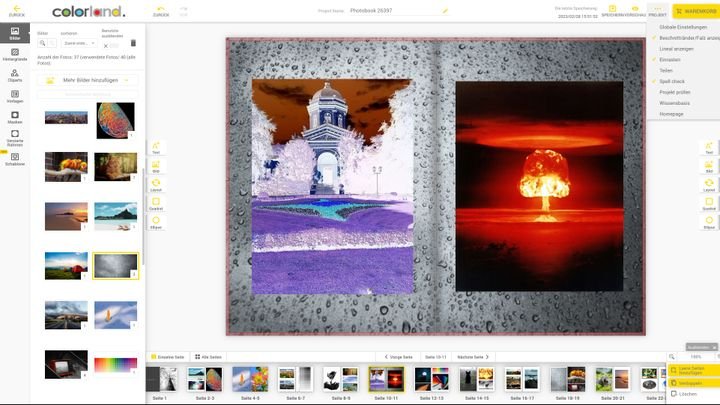Click the trash icon above photo list
This screenshot has width=720, height=405.
[133, 43]
